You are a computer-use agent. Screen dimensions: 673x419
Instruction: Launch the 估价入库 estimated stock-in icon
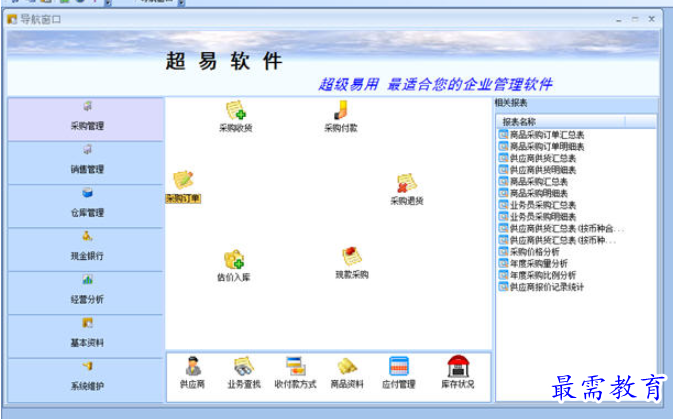(233, 265)
